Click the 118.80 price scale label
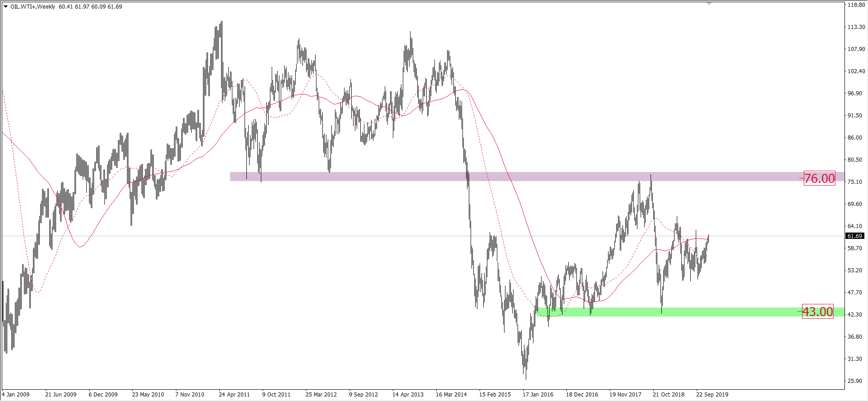Screen dimensions: 868x401 (x=856, y=5)
